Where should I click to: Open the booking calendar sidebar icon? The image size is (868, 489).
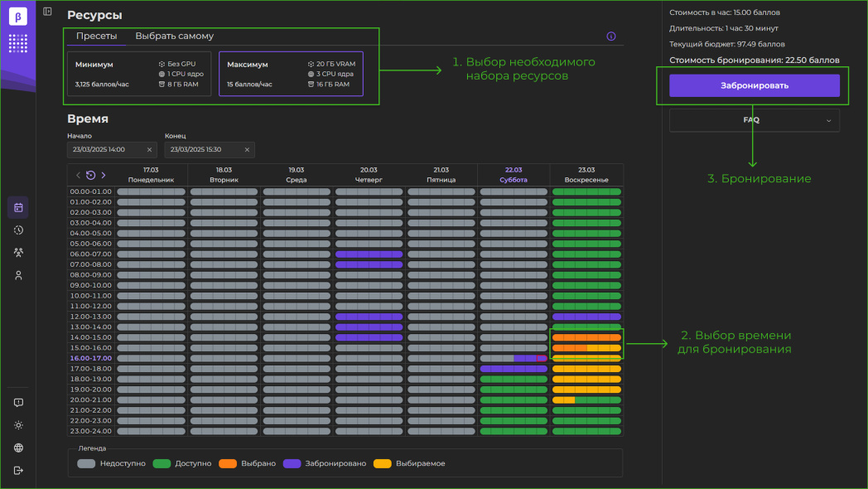click(x=18, y=207)
